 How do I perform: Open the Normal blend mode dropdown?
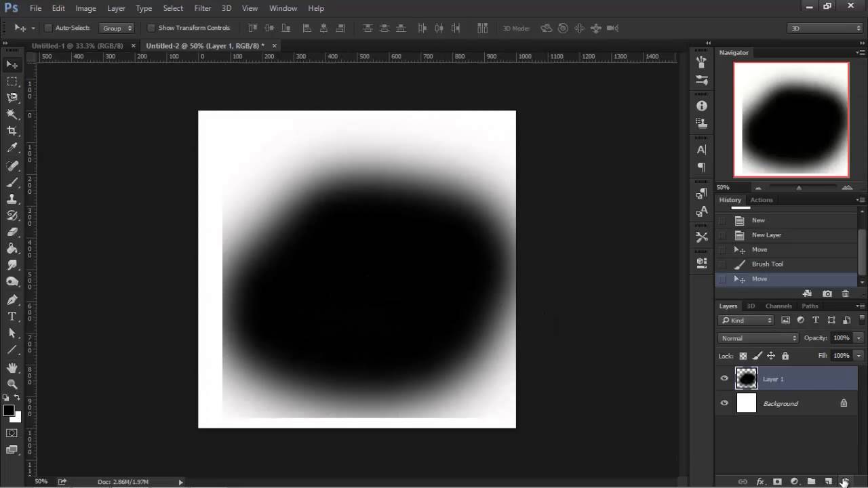point(759,338)
